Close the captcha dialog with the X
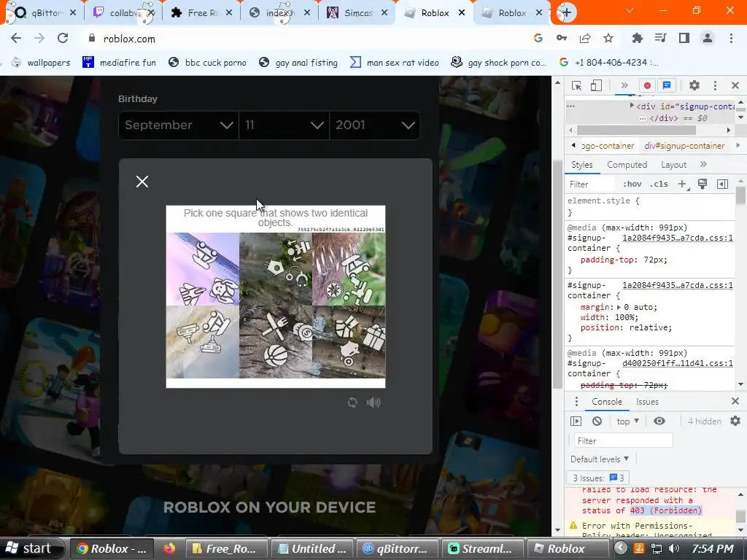This screenshot has height=560, width=747. tap(142, 182)
